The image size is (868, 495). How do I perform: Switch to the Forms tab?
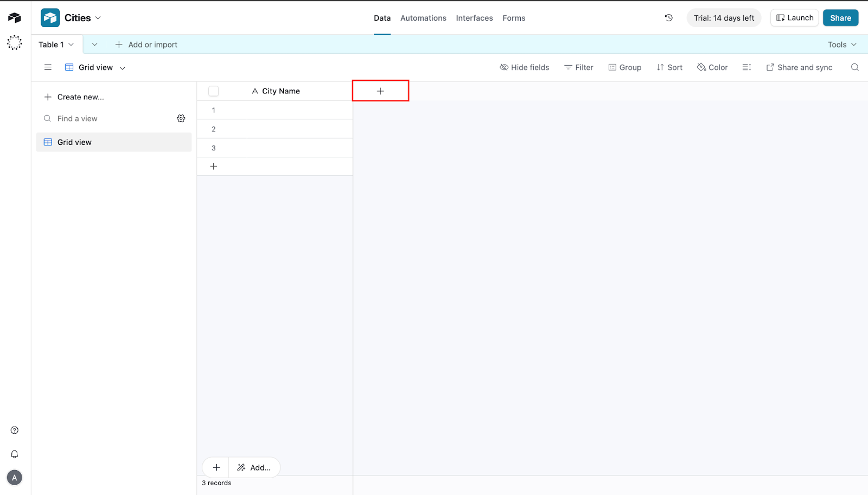(x=514, y=18)
